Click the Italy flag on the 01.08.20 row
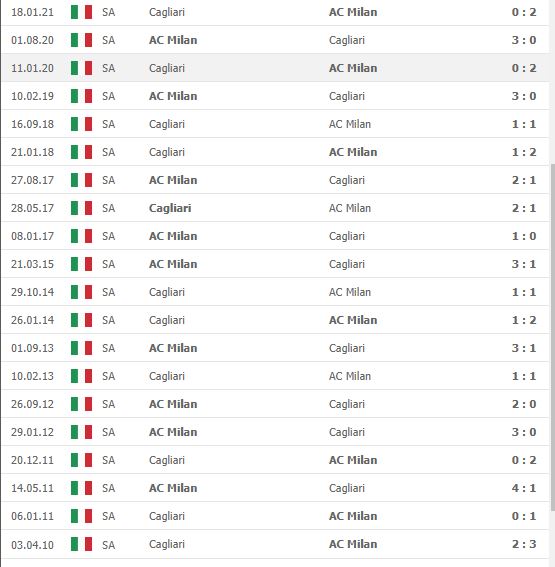 81,40
